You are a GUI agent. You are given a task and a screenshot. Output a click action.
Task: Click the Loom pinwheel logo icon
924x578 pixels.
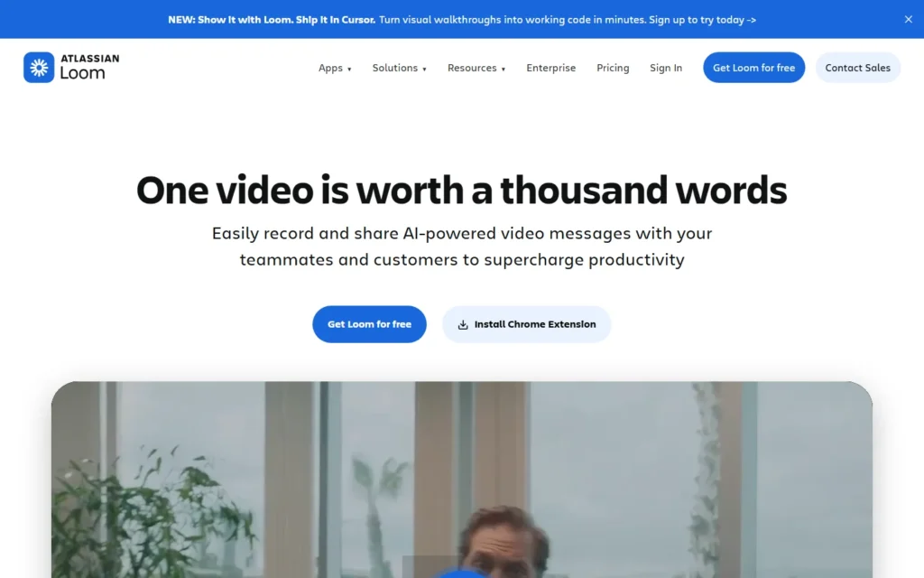pos(39,67)
